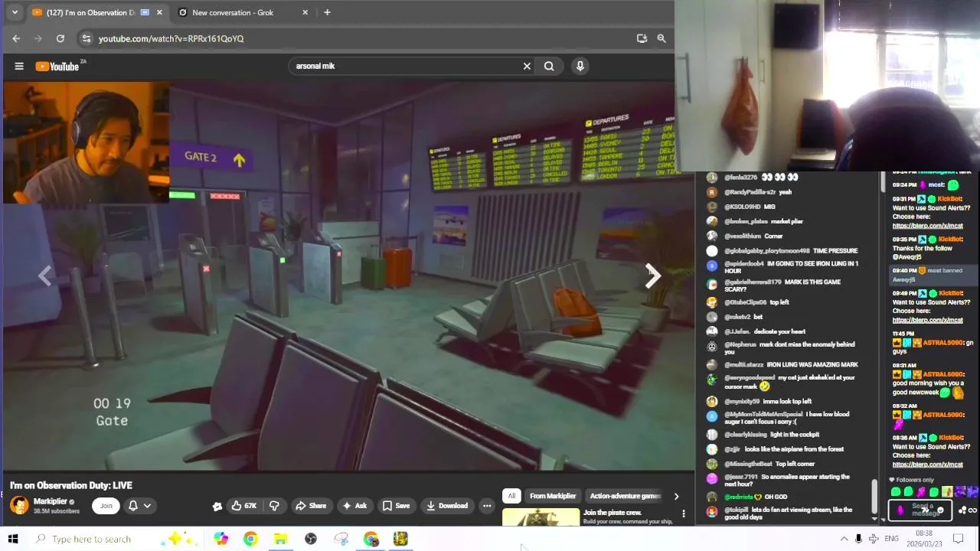This screenshot has height=551, width=980.
Task: Open the Join the pirate crew options menu
Action: pyautogui.click(x=684, y=514)
